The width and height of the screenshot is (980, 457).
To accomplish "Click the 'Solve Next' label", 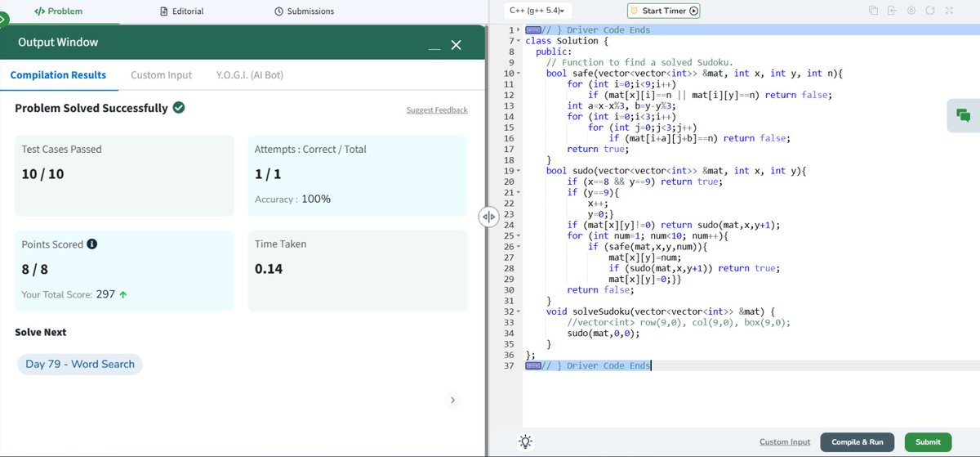I will pos(41,332).
